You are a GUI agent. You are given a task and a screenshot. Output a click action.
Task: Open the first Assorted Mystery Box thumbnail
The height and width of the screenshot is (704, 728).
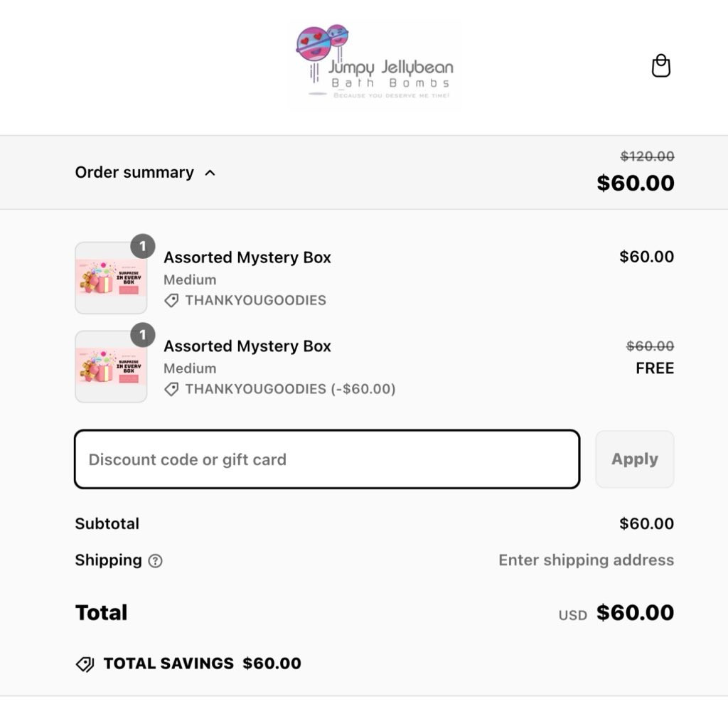111,278
